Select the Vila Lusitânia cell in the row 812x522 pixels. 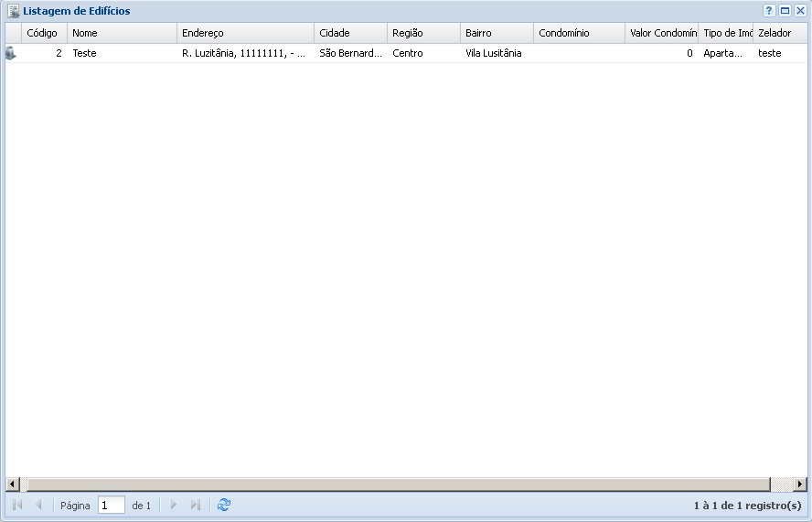tap(494, 53)
